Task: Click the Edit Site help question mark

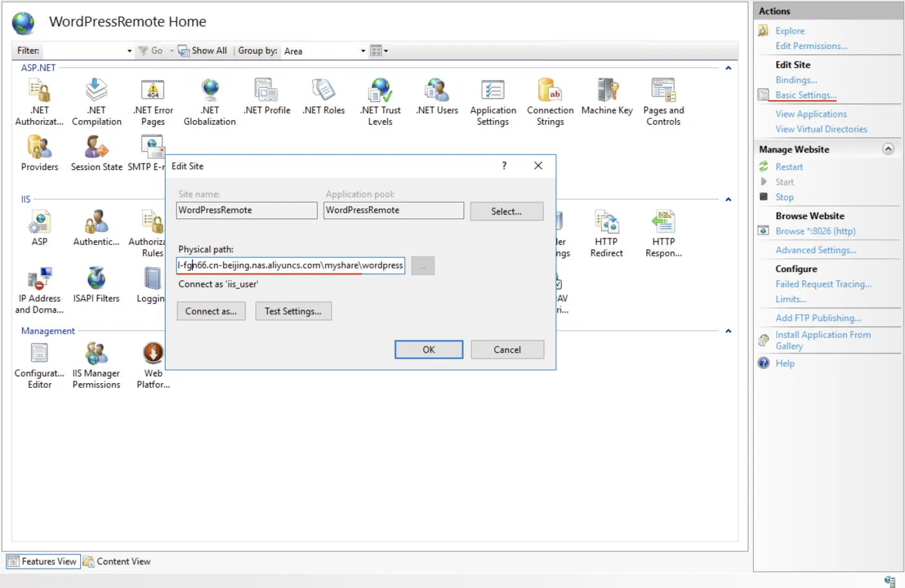Action: pyautogui.click(x=504, y=166)
